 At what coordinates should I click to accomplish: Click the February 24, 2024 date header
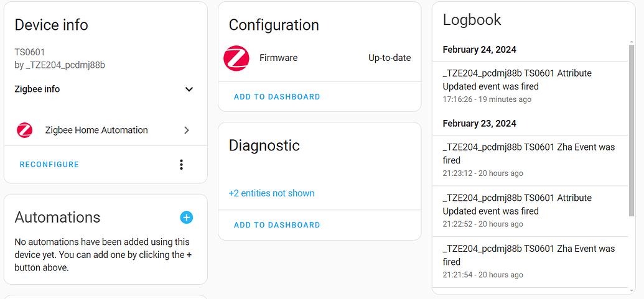click(479, 50)
